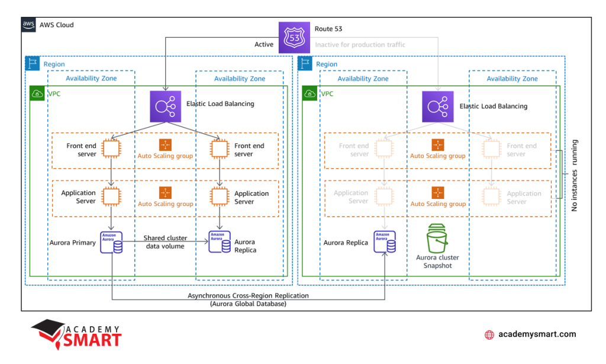Select the Aurora Replica icon in the right VPC

(x=385, y=241)
